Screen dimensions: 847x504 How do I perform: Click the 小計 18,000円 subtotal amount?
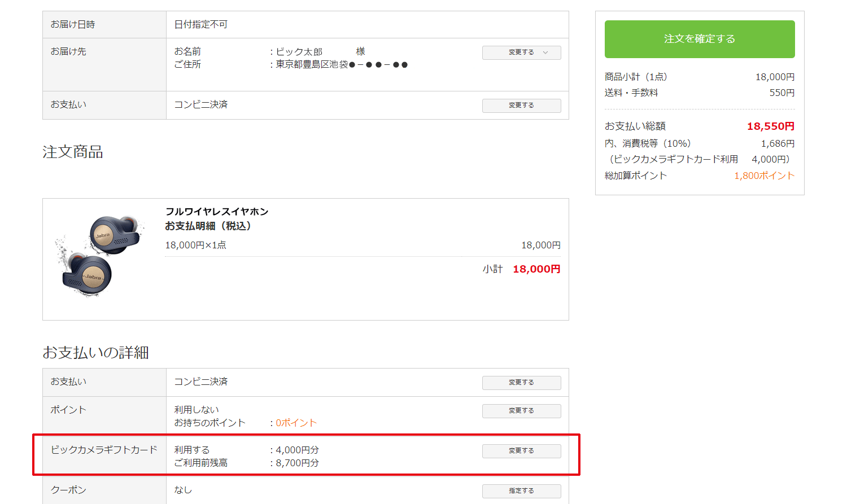pyautogui.click(x=536, y=269)
